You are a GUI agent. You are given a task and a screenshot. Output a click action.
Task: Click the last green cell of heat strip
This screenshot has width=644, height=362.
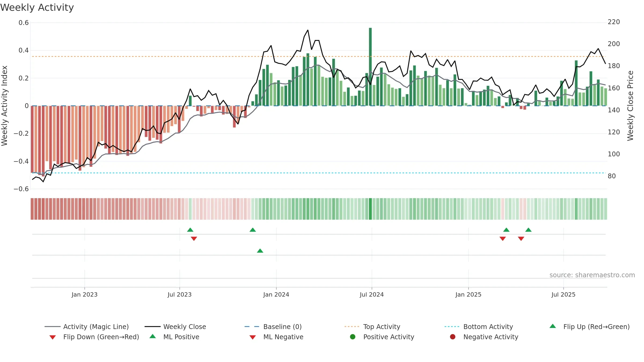[606, 209]
